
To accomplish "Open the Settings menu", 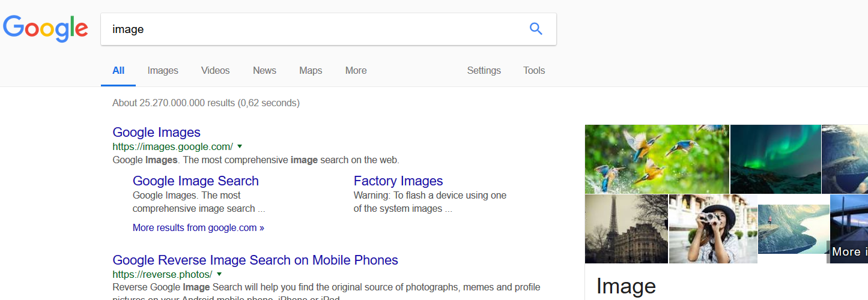I will click(484, 71).
